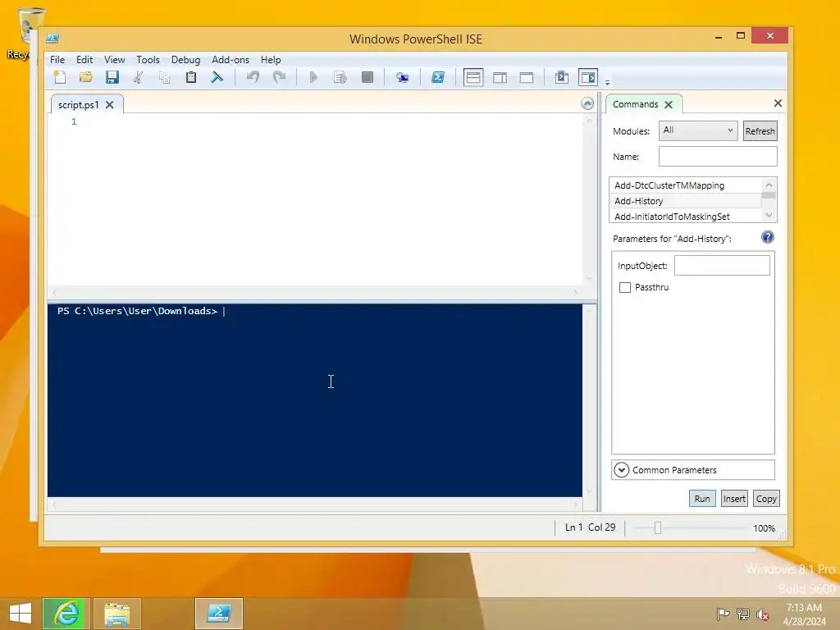Paste from clipboard toolbar icon
840x630 pixels.
coord(190,77)
